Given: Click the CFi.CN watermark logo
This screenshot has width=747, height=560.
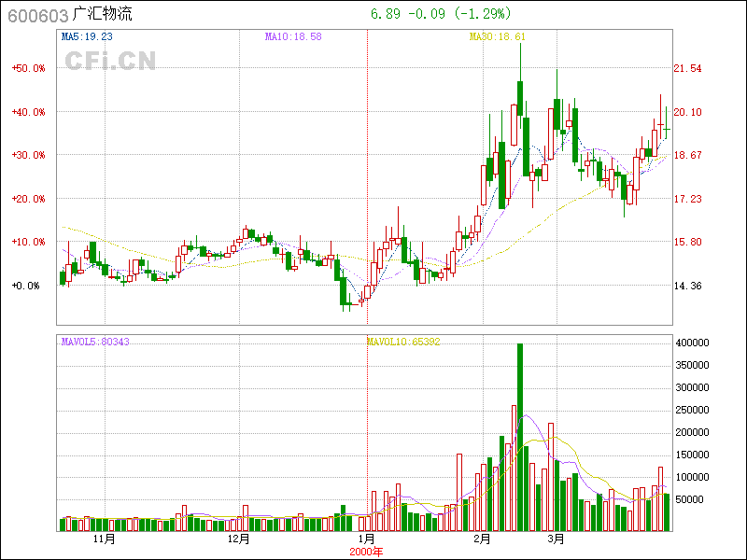Looking at the screenshot, I should tap(110, 61).
